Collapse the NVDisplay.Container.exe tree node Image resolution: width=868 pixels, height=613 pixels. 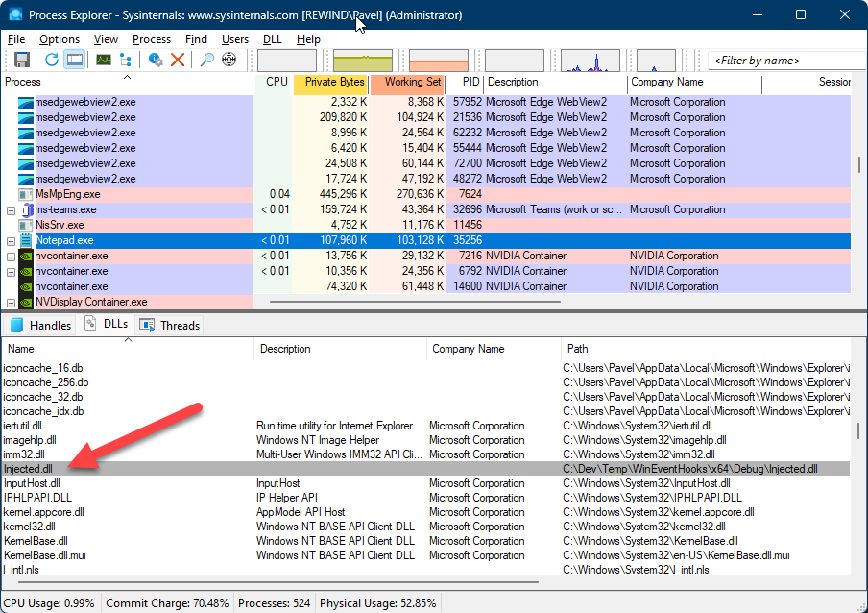click(x=11, y=303)
